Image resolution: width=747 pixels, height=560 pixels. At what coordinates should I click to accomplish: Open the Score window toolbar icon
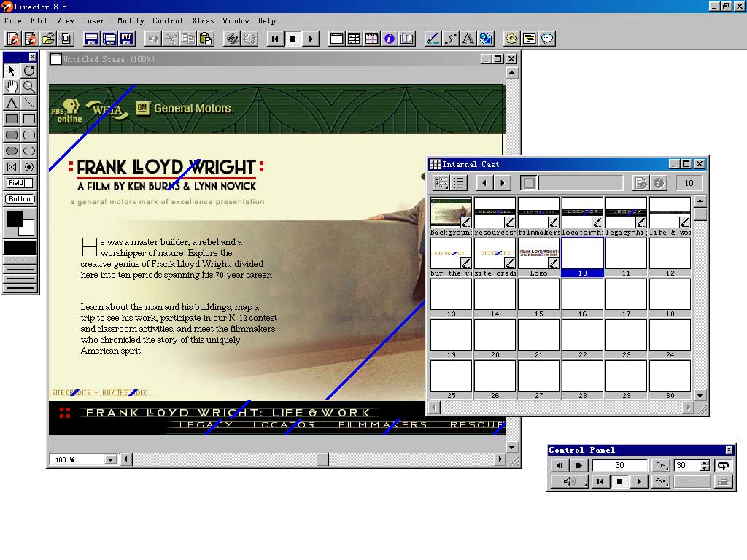[371, 39]
